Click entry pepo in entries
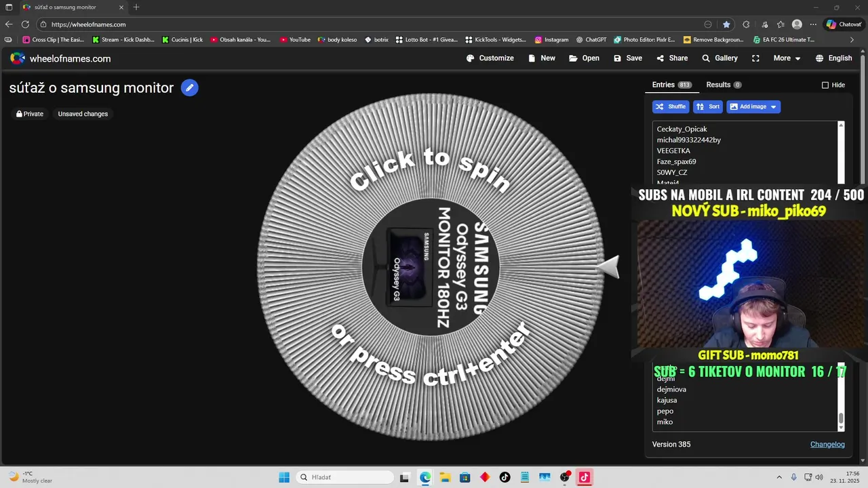The image size is (868, 488). pos(665,411)
